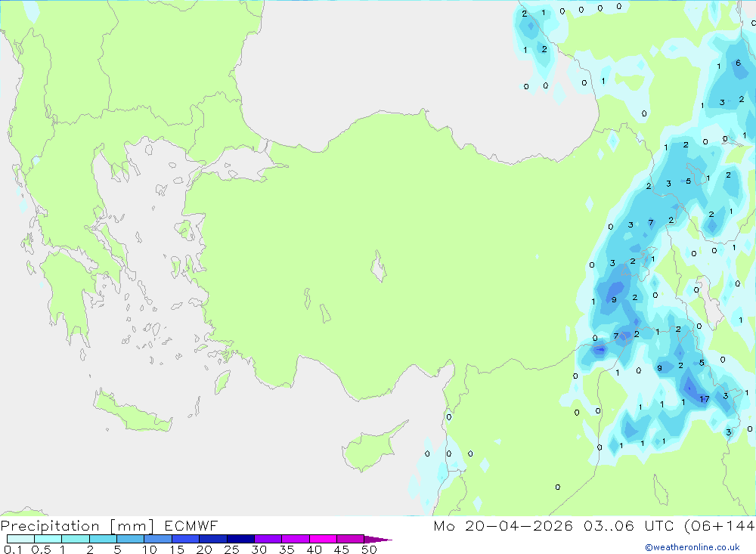Click the '0.1' legend scale label

13,549
